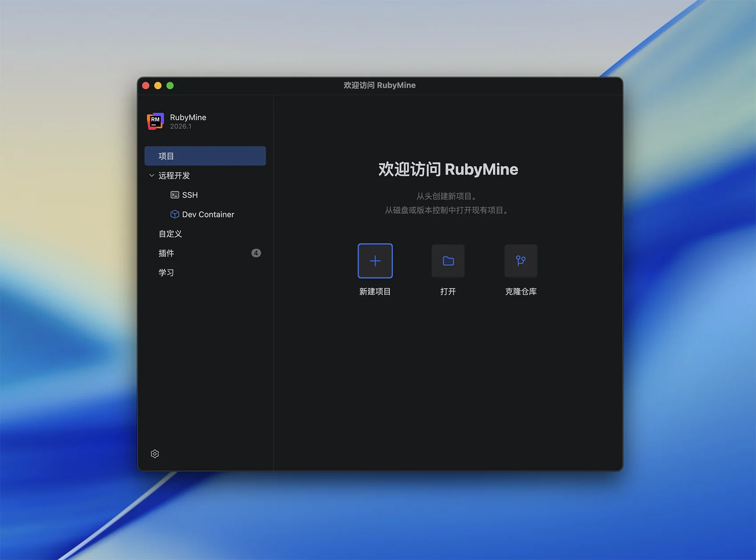Image resolution: width=756 pixels, height=560 pixels.
Task: Click the Dev Container cube icon
Action: tap(175, 214)
